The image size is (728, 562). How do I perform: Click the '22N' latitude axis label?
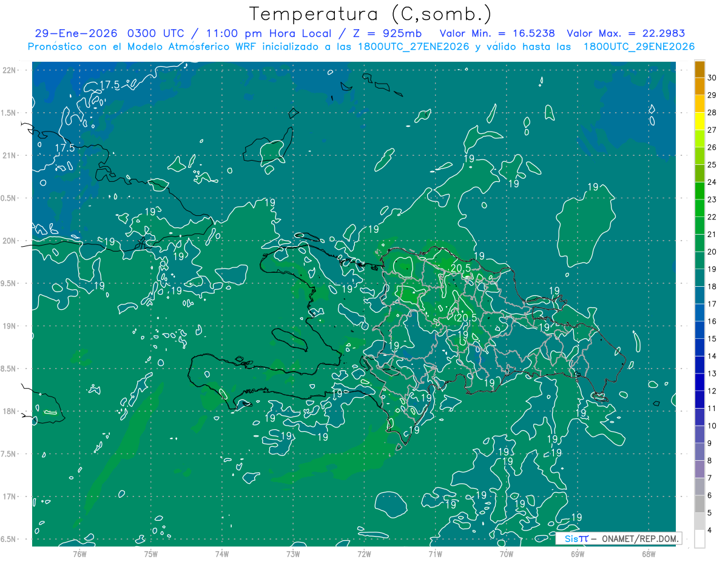[9, 70]
